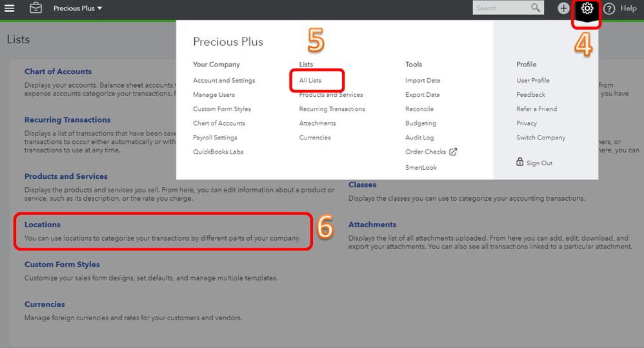The image size is (644, 348).
Task: Open Audit Log
Action: (419, 138)
